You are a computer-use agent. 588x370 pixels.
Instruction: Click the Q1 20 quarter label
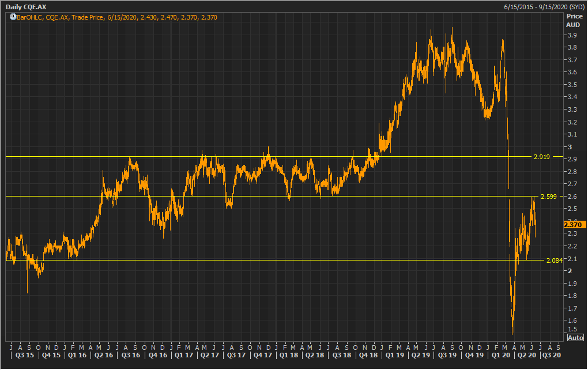coord(501,355)
